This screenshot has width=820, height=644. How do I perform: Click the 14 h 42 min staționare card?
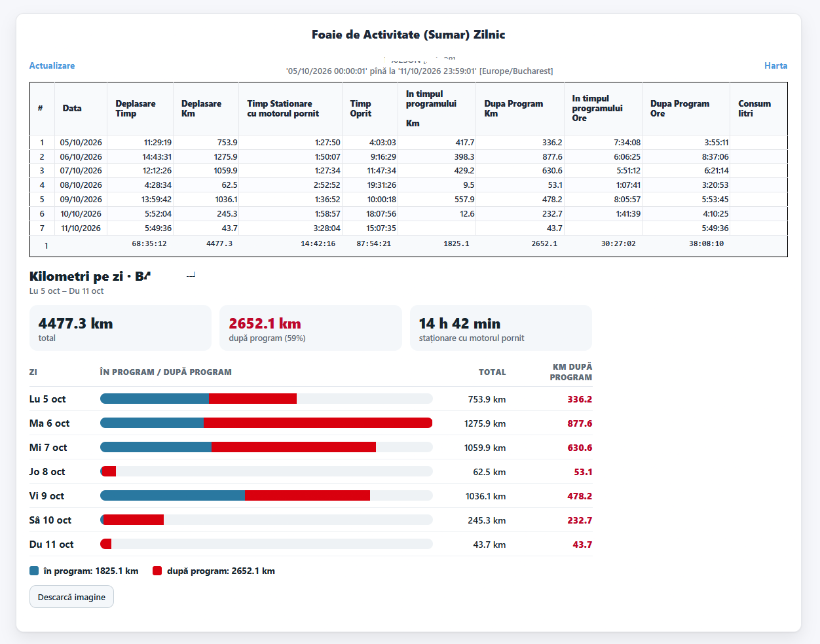pos(501,328)
